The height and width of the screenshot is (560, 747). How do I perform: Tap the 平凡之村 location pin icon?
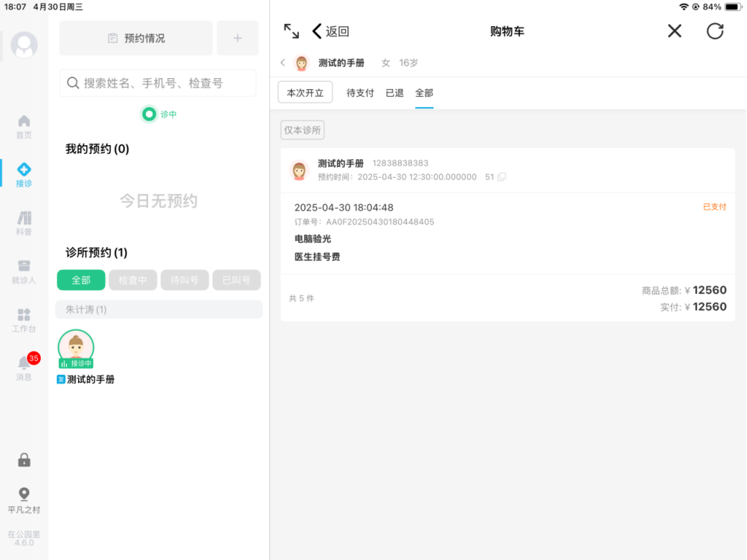click(x=24, y=495)
